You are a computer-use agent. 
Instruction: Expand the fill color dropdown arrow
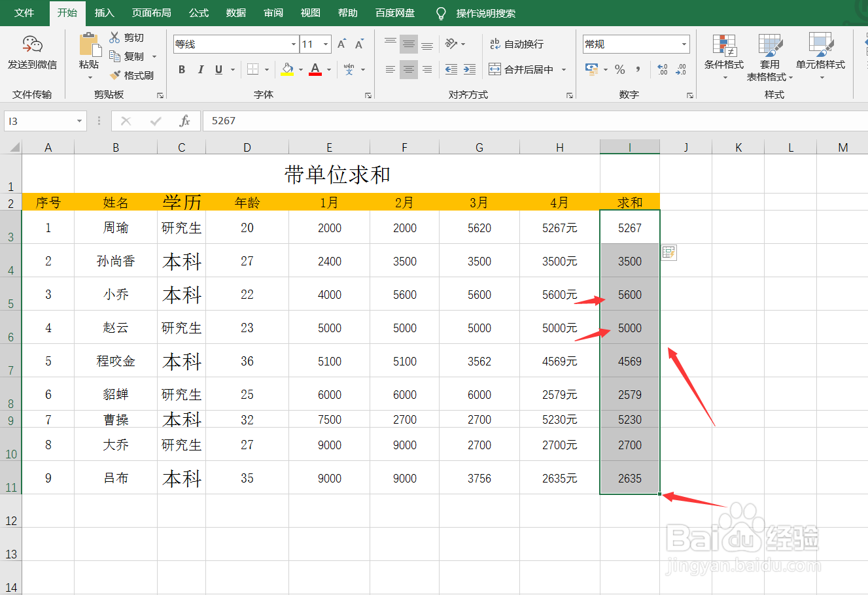click(x=301, y=69)
